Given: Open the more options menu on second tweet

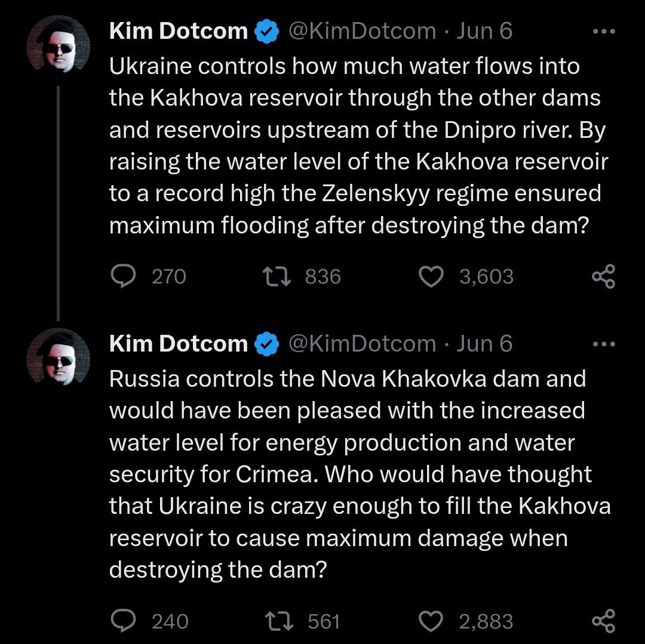Looking at the screenshot, I should tap(603, 344).
